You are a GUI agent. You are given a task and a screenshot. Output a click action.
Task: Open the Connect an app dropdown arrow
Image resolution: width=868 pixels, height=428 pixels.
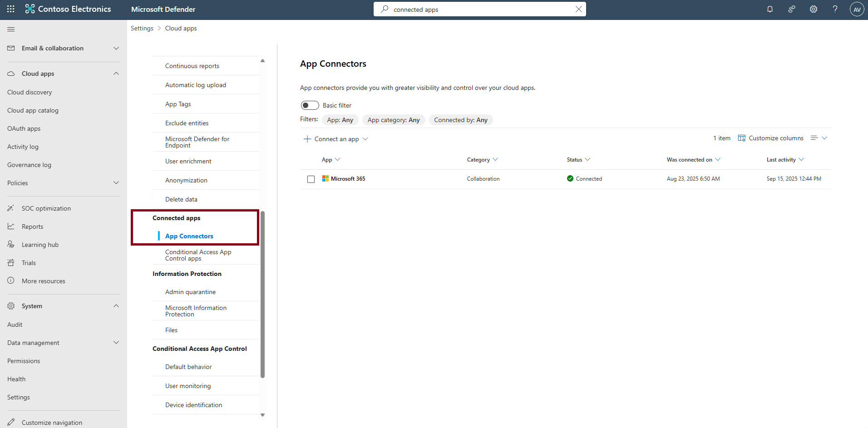click(365, 139)
